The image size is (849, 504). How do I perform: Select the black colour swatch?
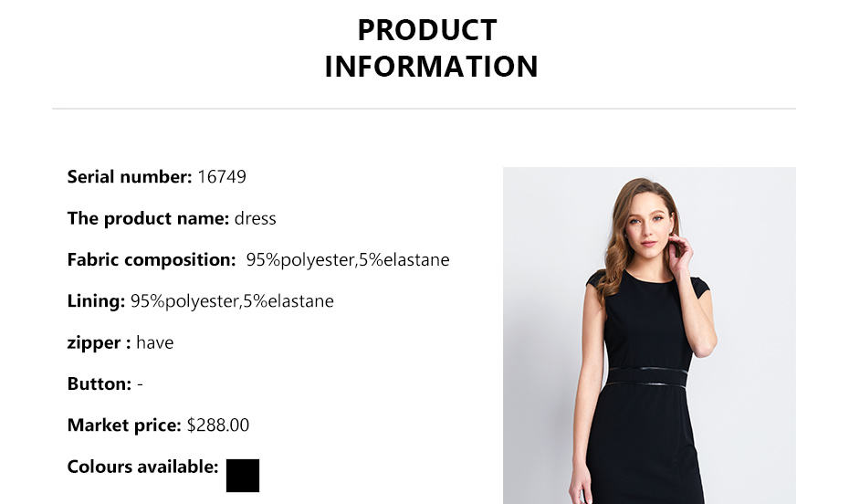[243, 476]
